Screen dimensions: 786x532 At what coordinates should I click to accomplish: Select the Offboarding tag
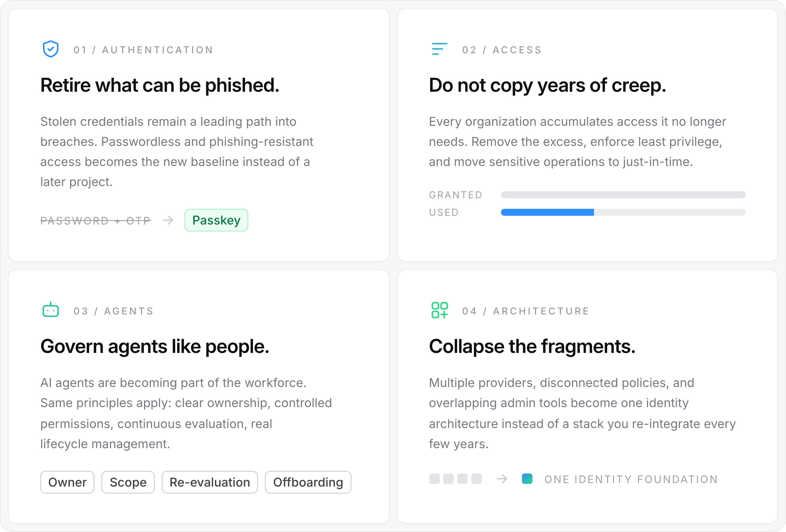coord(308,482)
